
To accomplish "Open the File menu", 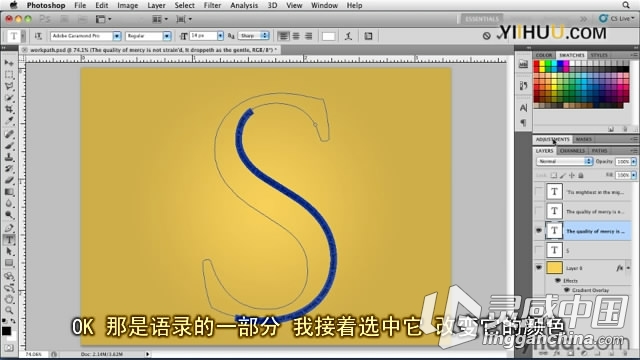I will click(x=80, y=5).
